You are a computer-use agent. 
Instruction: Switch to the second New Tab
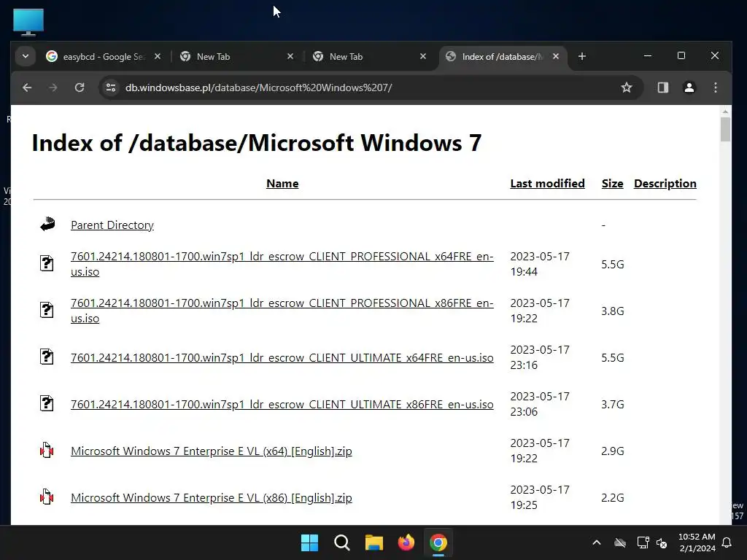coord(346,57)
